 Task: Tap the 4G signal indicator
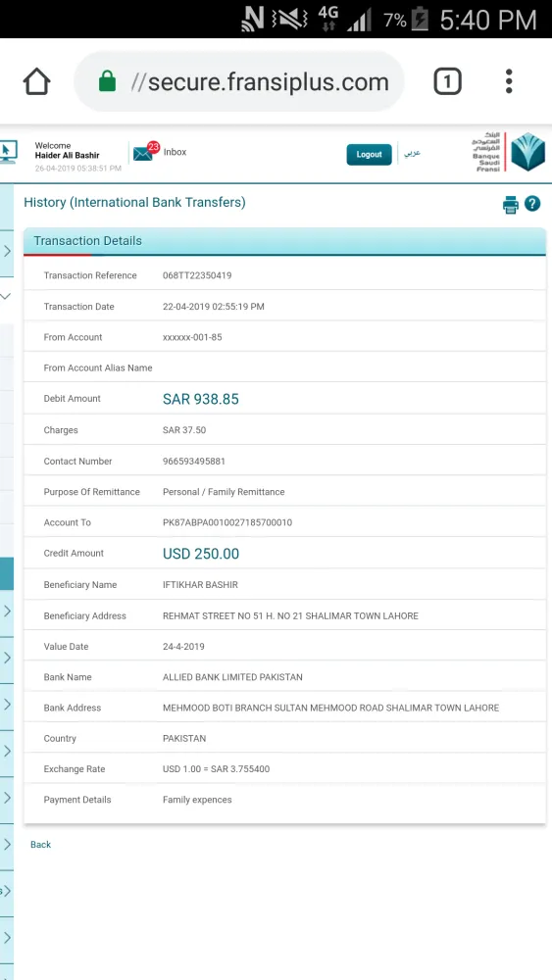tap(327, 20)
